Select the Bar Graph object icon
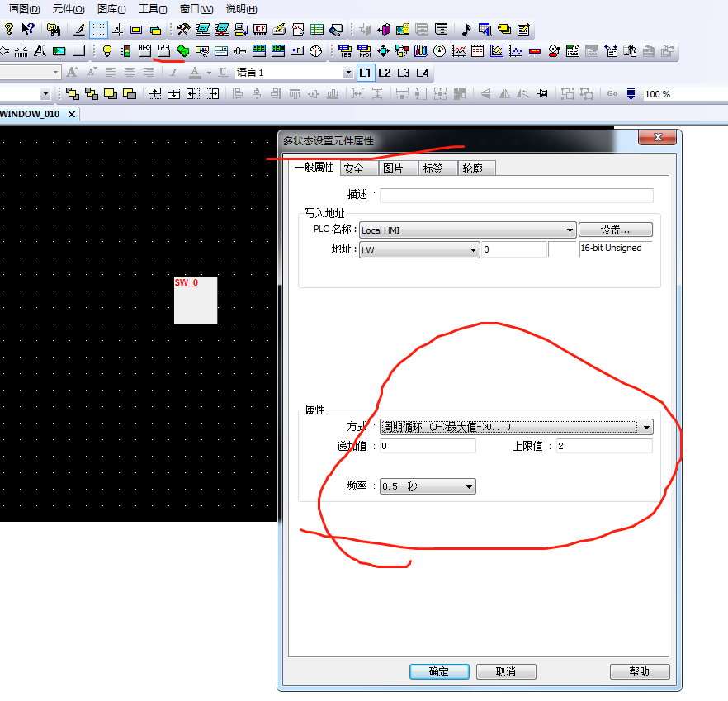 [421, 51]
